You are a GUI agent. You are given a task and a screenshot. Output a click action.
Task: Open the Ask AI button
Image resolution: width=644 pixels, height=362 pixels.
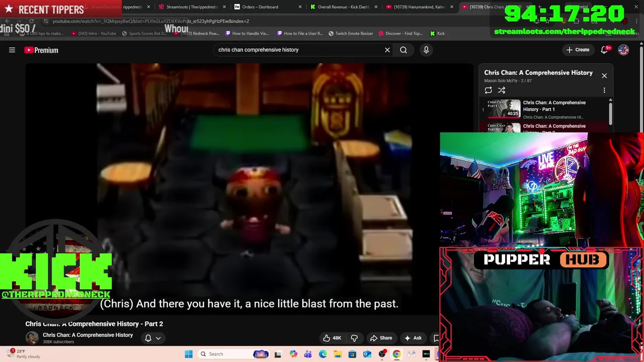point(413,338)
